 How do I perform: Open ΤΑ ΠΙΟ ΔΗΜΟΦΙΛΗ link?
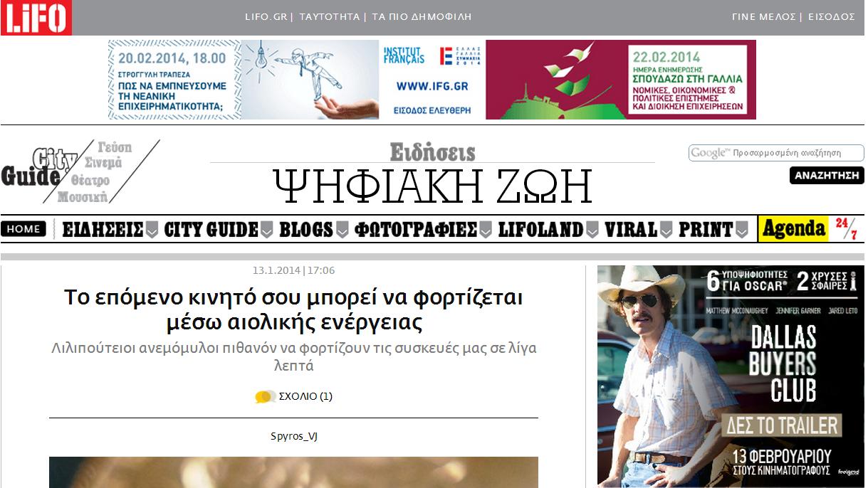[422, 17]
